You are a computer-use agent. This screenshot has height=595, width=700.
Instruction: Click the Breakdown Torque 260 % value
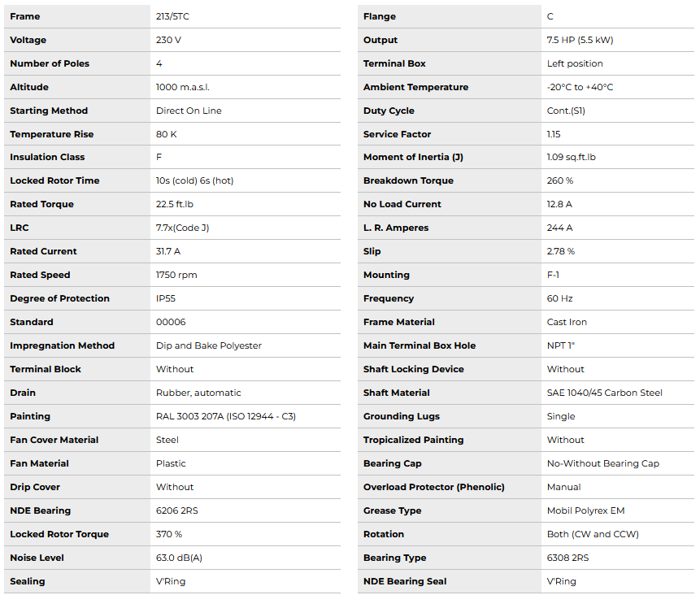(560, 180)
